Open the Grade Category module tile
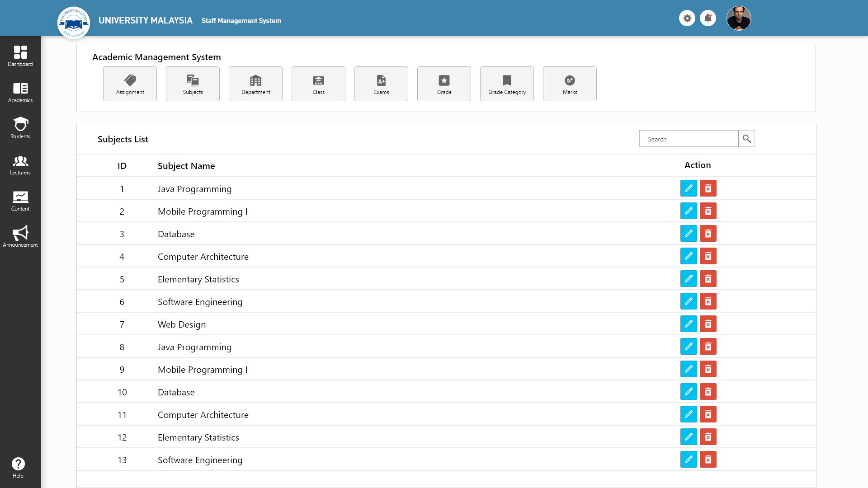Viewport: 868px width, 488px height. 507,84
